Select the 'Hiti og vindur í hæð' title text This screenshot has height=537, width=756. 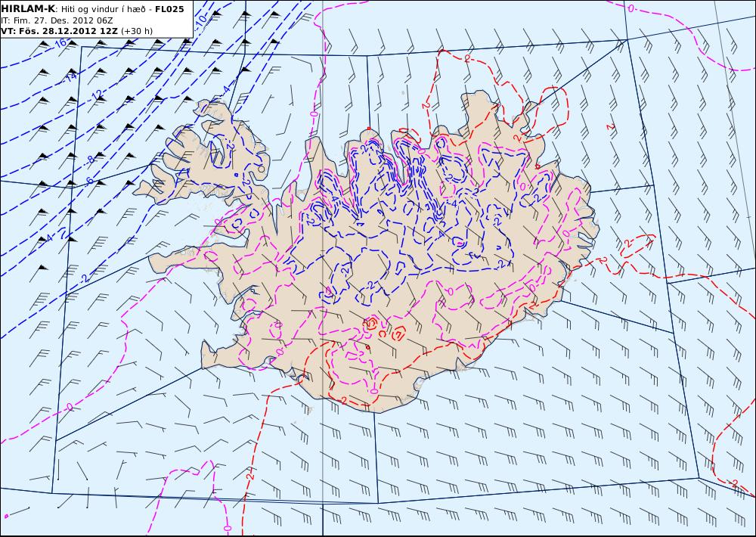[x=103, y=10]
